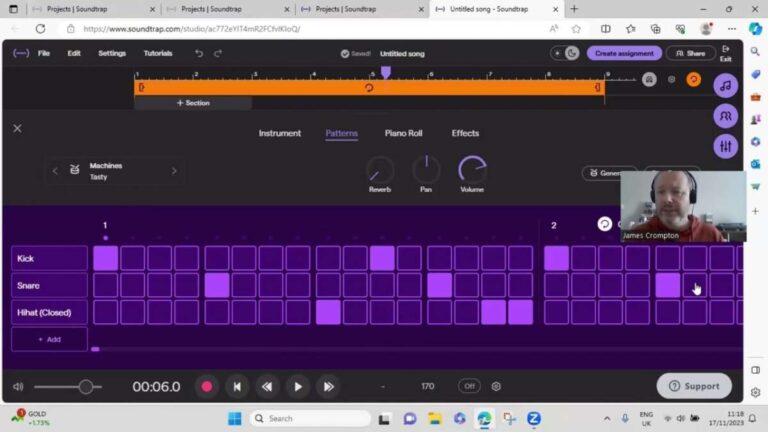The width and height of the screenshot is (768, 432).
Task: Click the master volume speaker icon
Action: (18, 386)
